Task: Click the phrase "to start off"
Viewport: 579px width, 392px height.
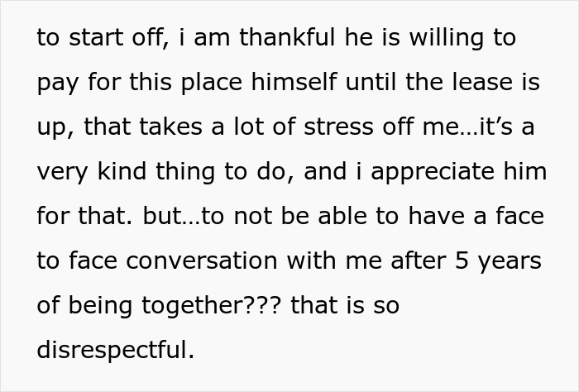Action: [x=103, y=38]
